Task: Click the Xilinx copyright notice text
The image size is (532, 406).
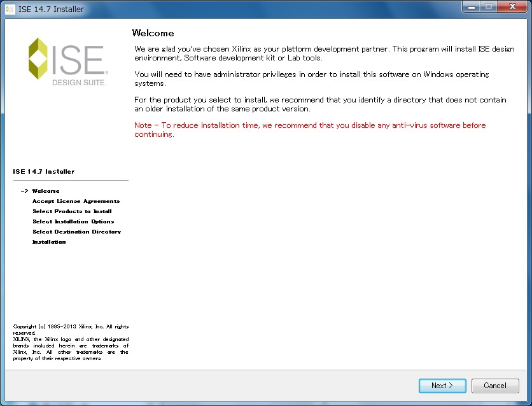Action: 71,342
